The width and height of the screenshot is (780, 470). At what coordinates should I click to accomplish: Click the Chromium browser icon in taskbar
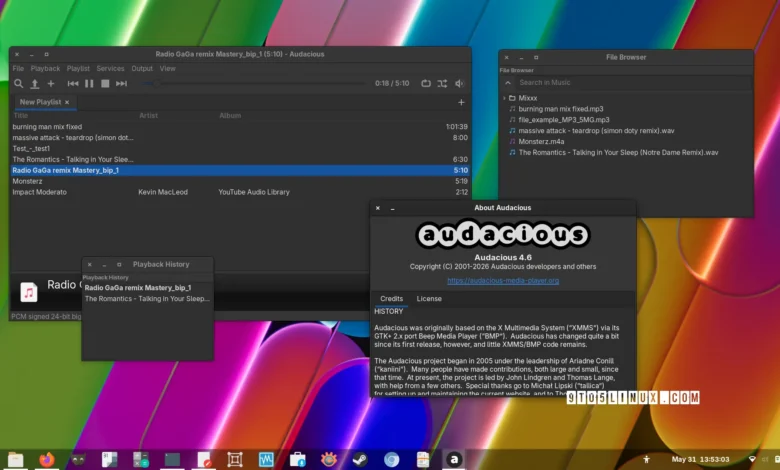(391, 460)
